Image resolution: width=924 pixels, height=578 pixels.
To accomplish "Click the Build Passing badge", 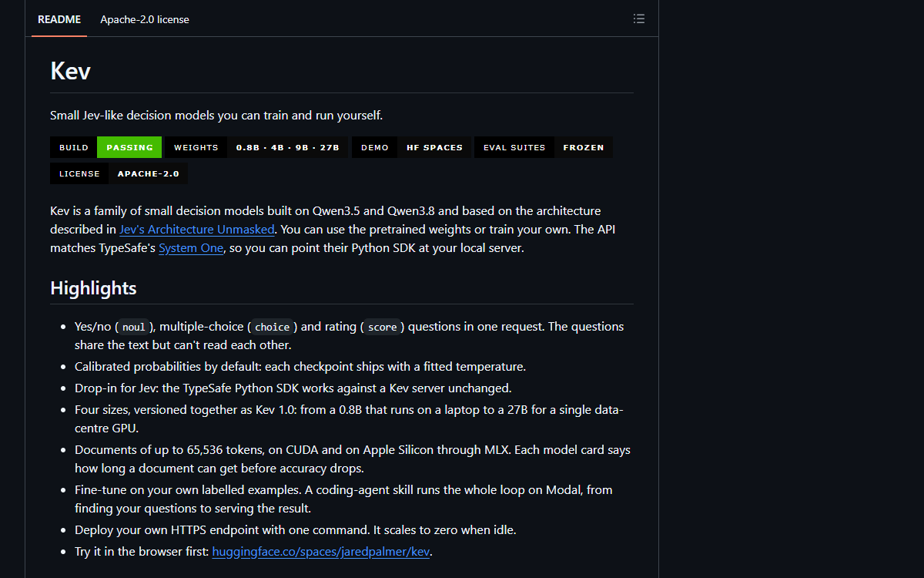I will point(106,147).
